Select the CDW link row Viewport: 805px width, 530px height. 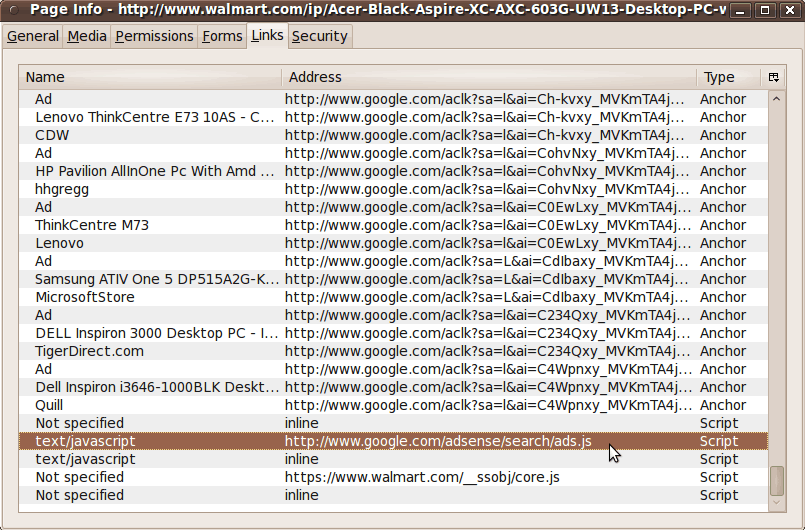[x=393, y=135]
